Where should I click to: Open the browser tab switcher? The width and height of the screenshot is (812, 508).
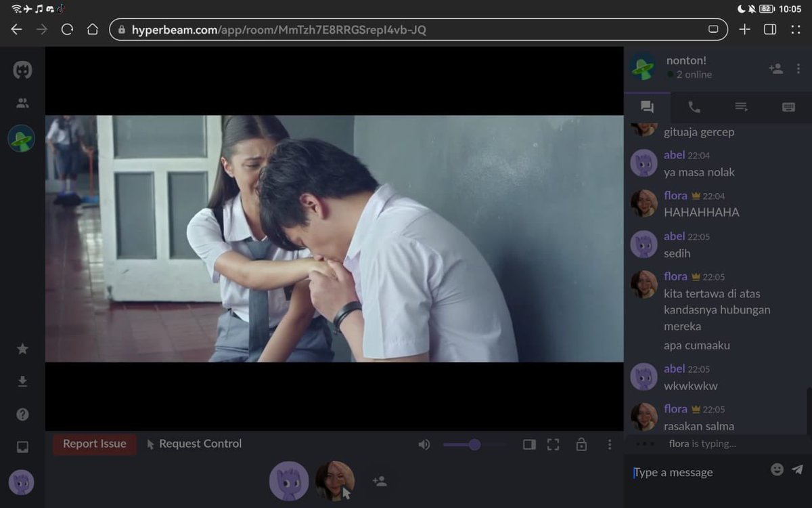(x=770, y=30)
